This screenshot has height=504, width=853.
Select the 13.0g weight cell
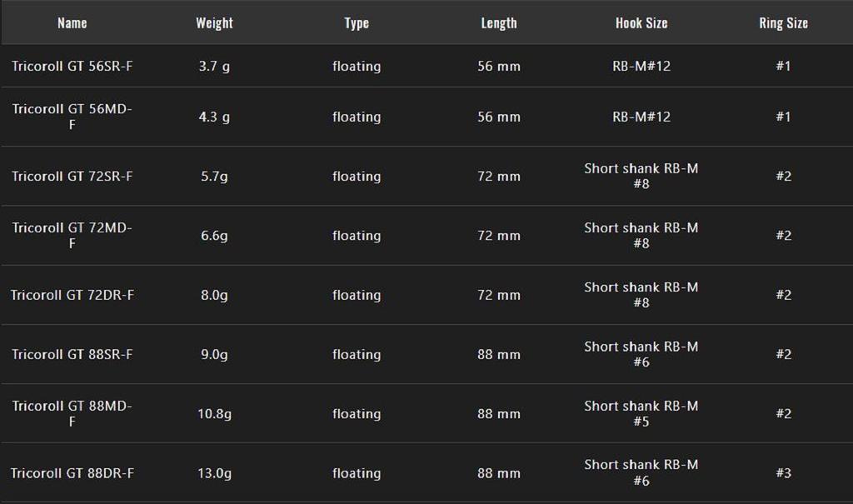pyautogui.click(x=214, y=473)
